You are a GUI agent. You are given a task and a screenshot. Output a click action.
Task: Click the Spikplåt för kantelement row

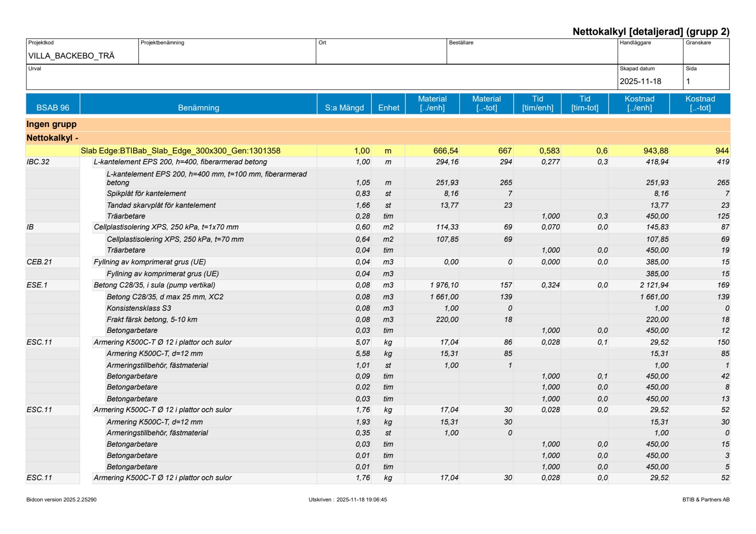(146, 194)
